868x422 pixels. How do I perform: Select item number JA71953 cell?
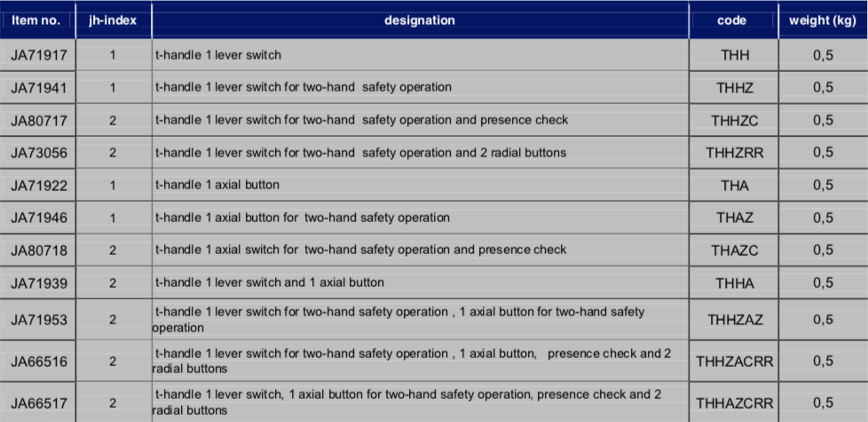click(x=37, y=320)
